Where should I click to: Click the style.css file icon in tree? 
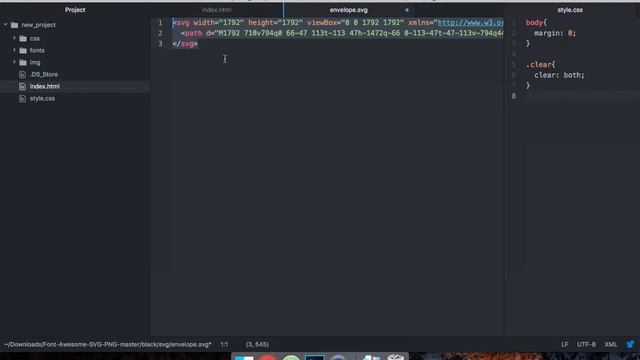click(22, 98)
